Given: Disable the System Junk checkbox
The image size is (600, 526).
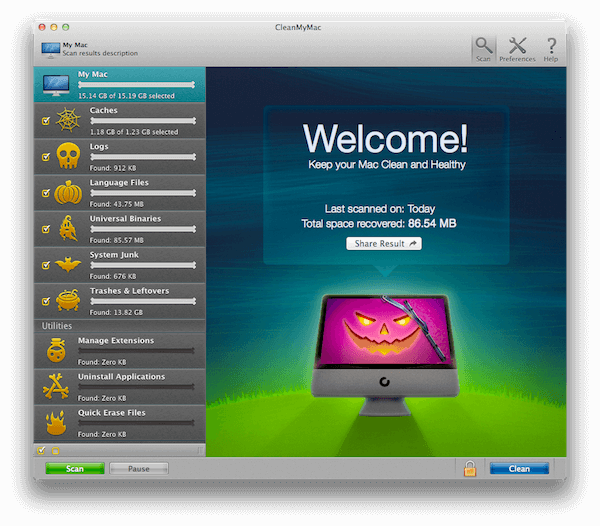Looking at the screenshot, I should (46, 265).
